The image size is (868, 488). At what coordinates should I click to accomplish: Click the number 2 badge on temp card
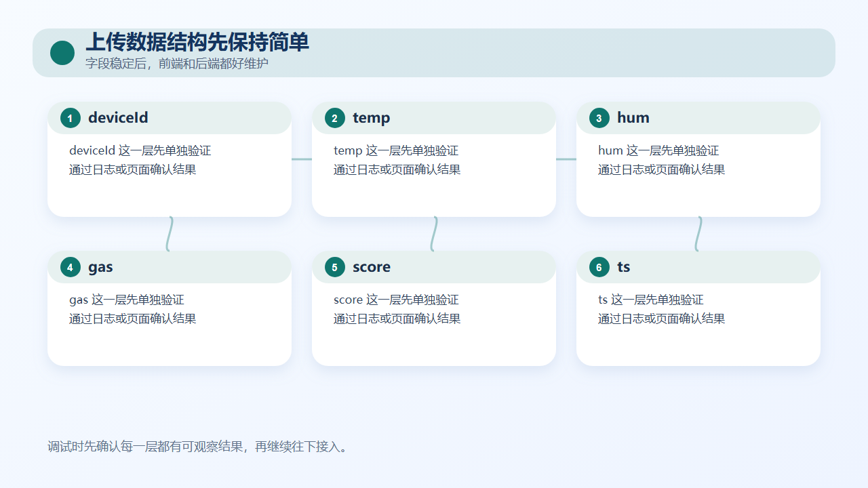pos(335,118)
